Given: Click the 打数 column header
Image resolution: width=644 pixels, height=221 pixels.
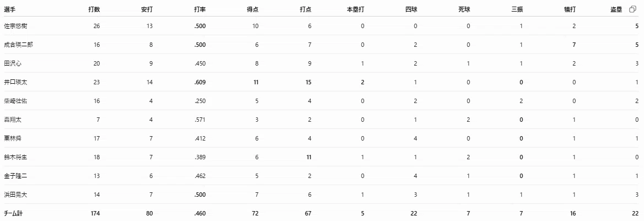Looking at the screenshot, I should click(x=94, y=9).
